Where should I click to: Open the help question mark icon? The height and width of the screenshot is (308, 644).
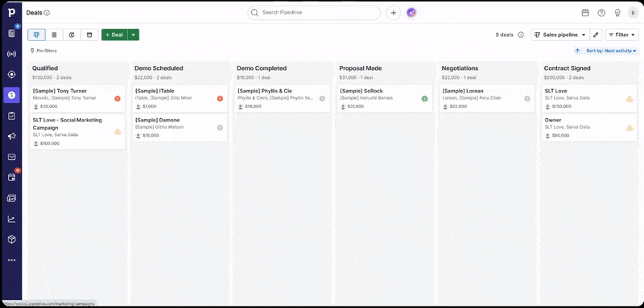tap(601, 13)
